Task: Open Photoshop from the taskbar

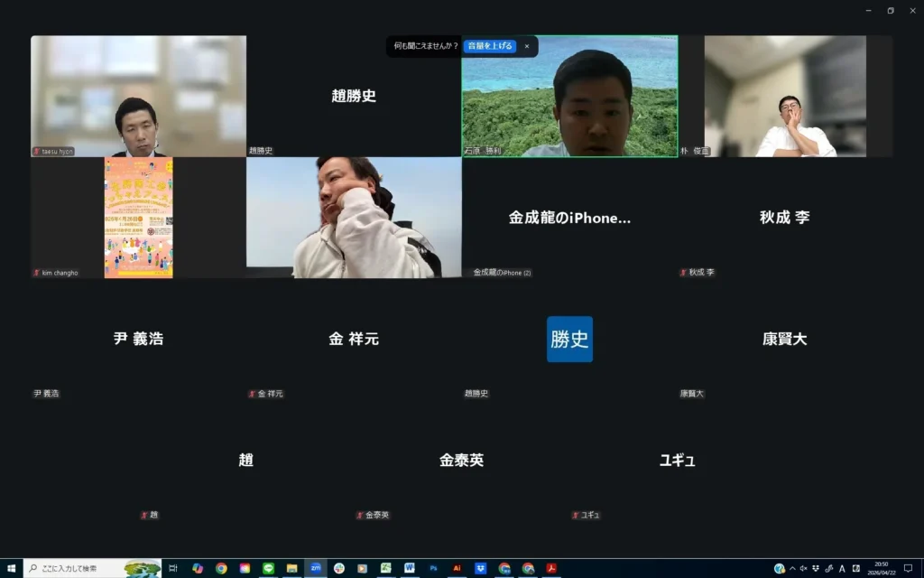Action: [x=433, y=568]
